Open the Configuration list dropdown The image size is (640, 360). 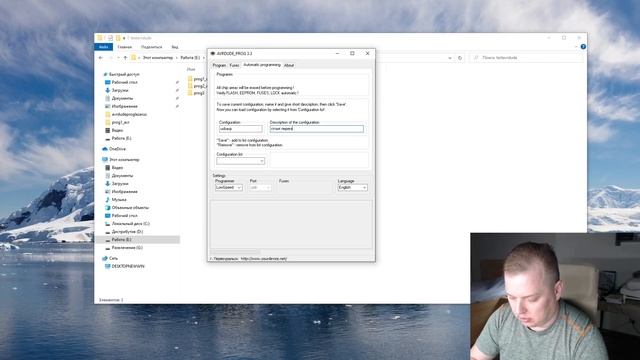click(240, 161)
